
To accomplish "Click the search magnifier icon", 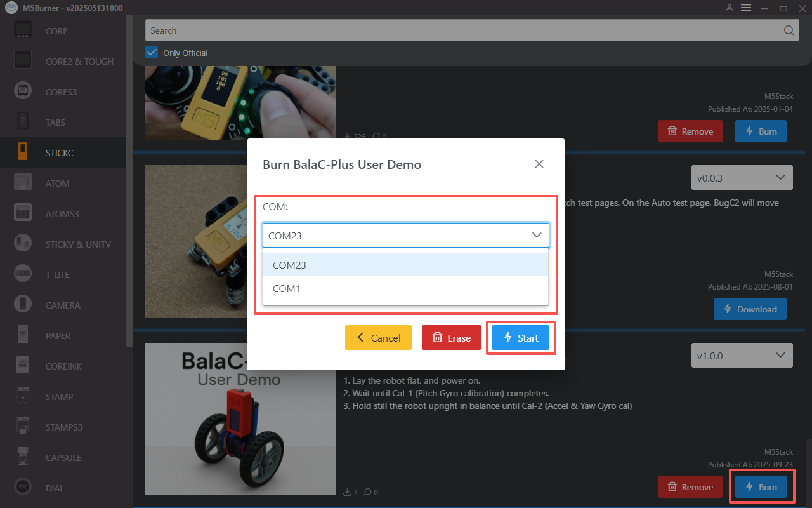I will [x=789, y=30].
